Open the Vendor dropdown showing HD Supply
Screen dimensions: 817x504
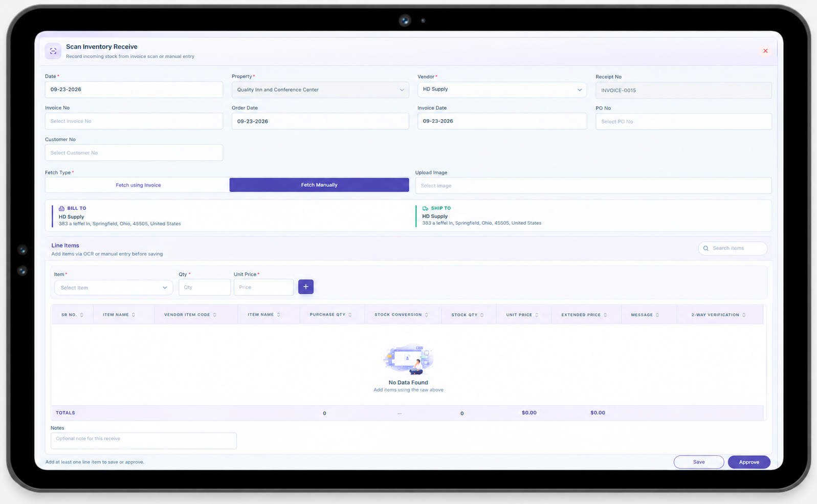pyautogui.click(x=502, y=90)
